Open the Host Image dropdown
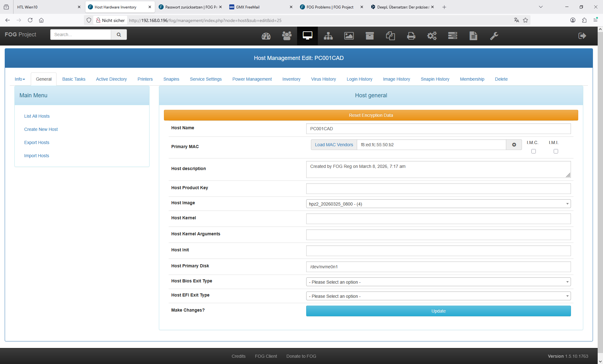603x364 pixels. click(438, 204)
